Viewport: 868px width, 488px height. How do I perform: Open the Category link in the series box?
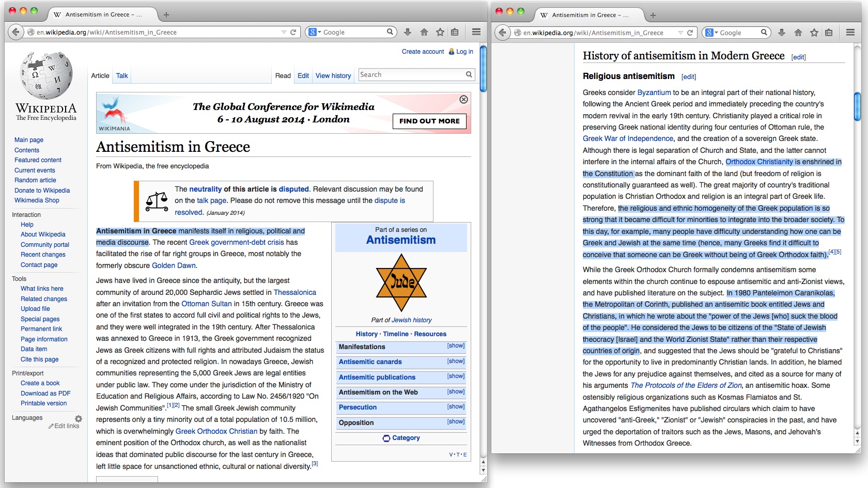[x=406, y=438]
